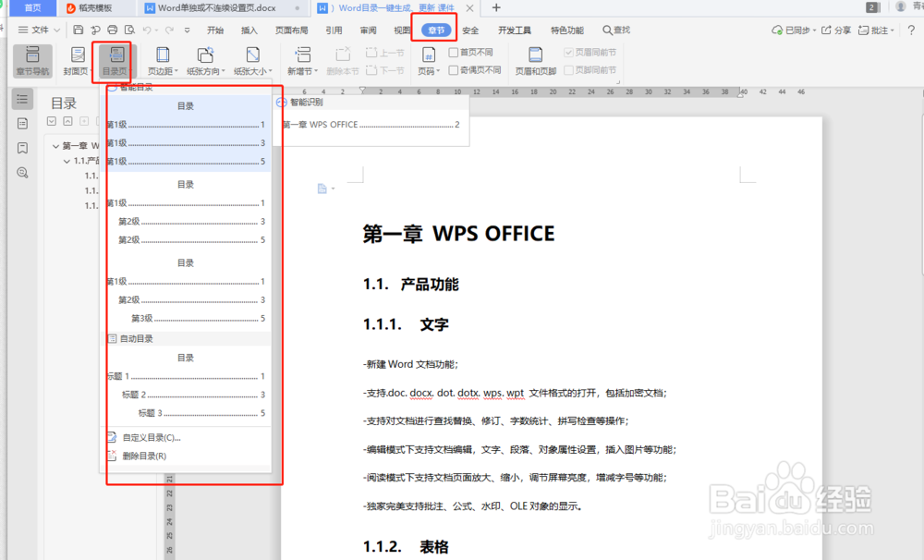
Task: Open the 文件 file menu
Action: coord(39,30)
